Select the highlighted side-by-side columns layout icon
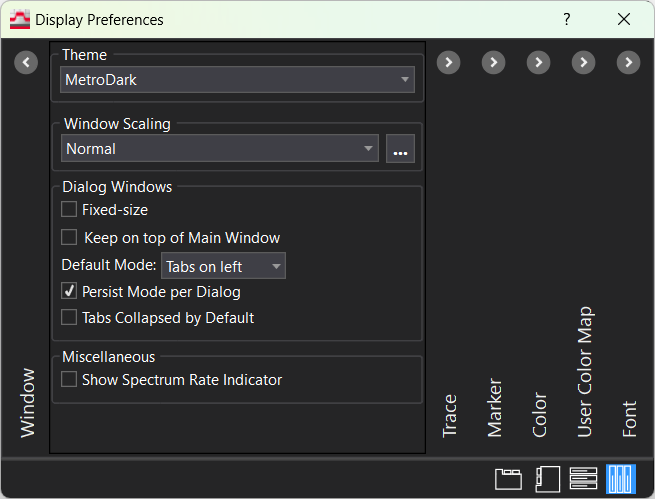Viewport: 655px width, 499px height. (621, 478)
